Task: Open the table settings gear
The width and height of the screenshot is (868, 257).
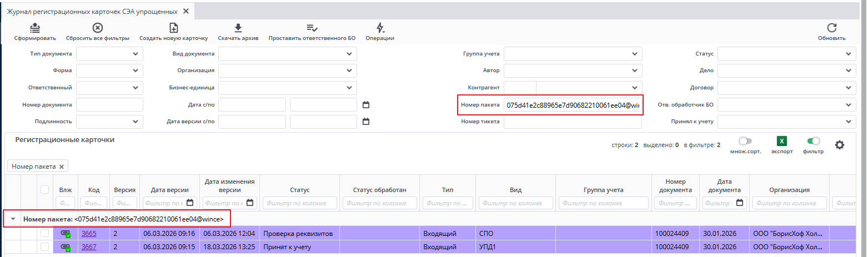Action: coord(839,145)
